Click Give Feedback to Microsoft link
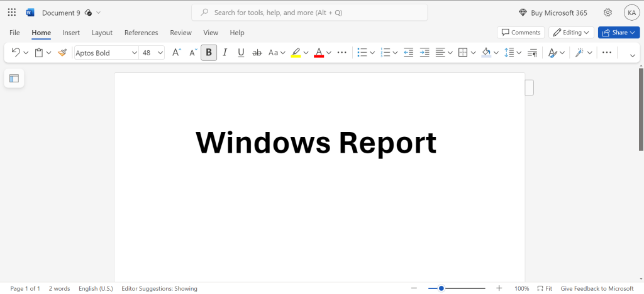Screen dimensions: 644x294 click(597, 289)
